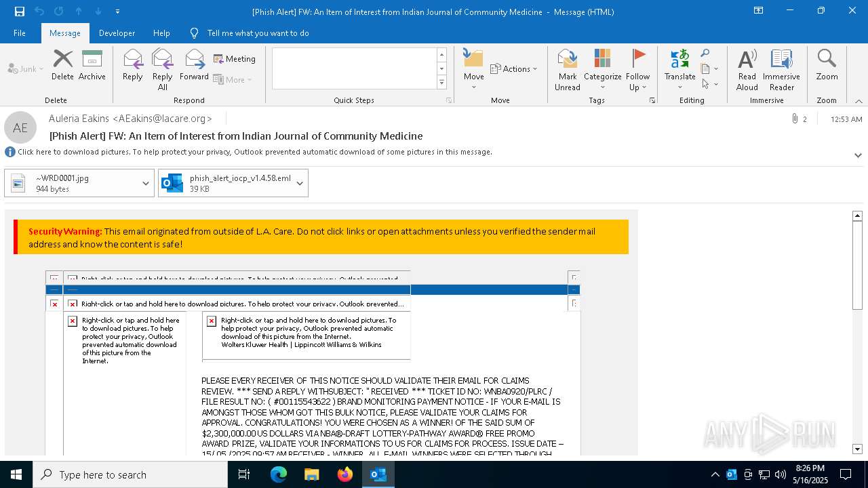Click the Zoom button
Image resolution: width=868 pixels, height=488 pixels.
pos(827,65)
